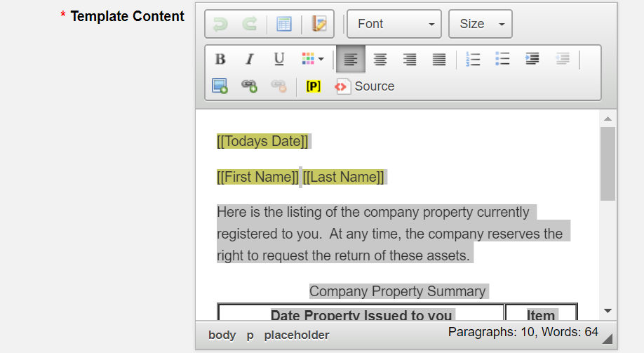Viewport: 644px width, 353px height.
Task: Toggle bold formatting
Action: point(220,59)
